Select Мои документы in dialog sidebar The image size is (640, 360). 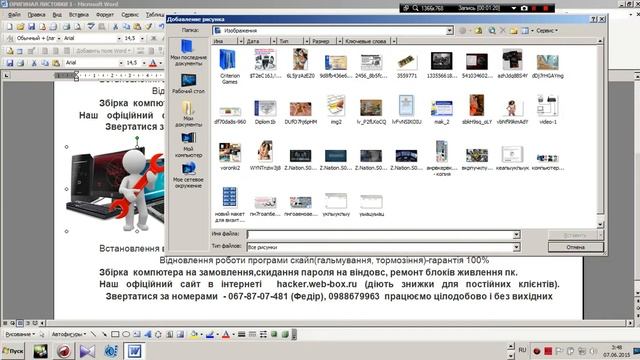[x=188, y=114]
